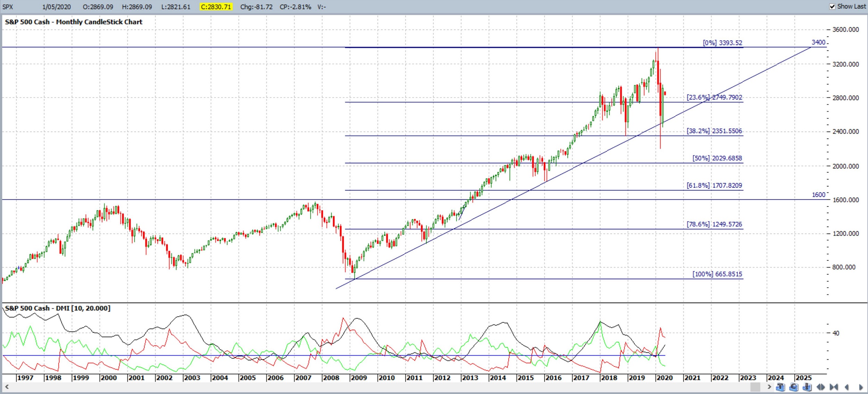Click the SPX symbol label
This screenshot has width=868, height=394.
(x=8, y=7)
